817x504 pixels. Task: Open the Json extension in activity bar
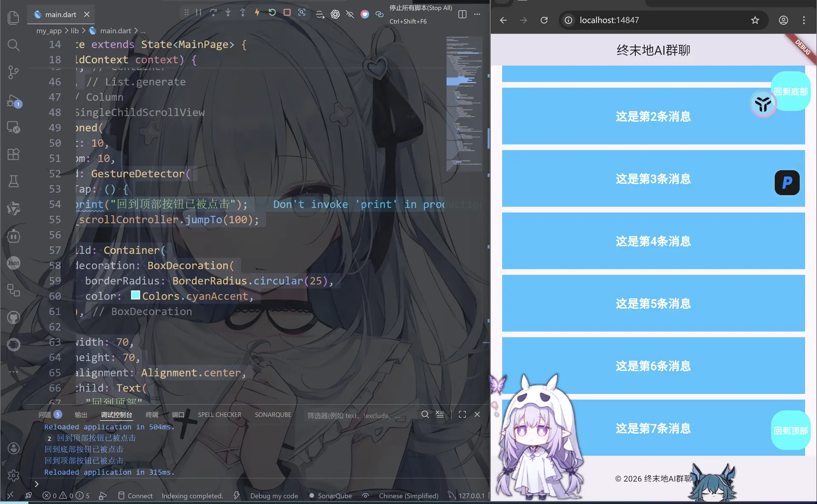(x=14, y=263)
